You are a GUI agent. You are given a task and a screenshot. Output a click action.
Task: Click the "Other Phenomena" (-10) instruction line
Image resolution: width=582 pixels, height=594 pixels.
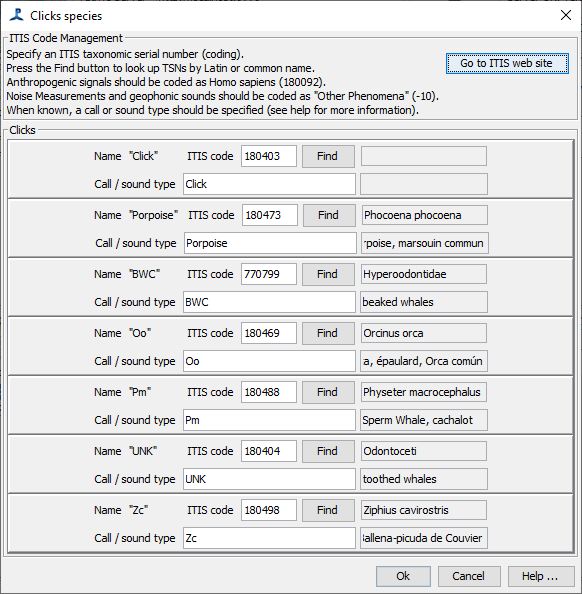[222, 96]
